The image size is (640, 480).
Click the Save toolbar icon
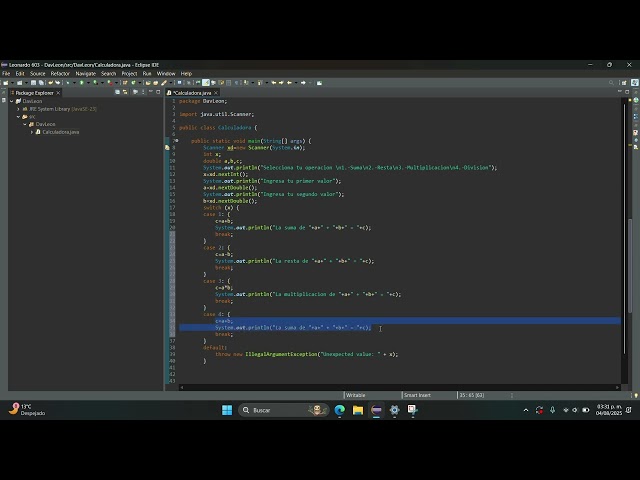click(x=33, y=83)
